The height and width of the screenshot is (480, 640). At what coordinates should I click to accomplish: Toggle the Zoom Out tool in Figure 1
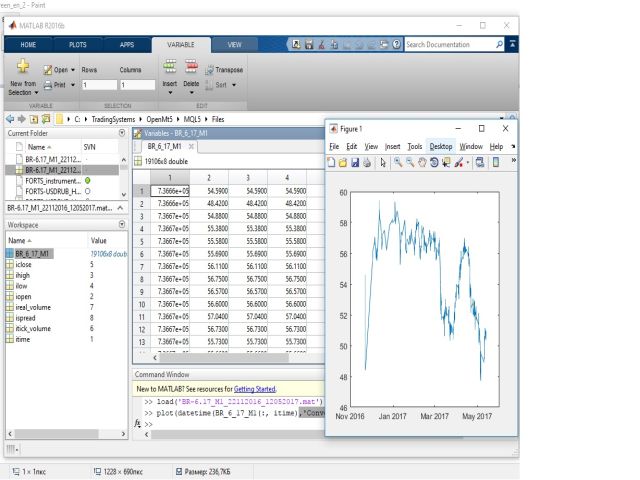410,162
